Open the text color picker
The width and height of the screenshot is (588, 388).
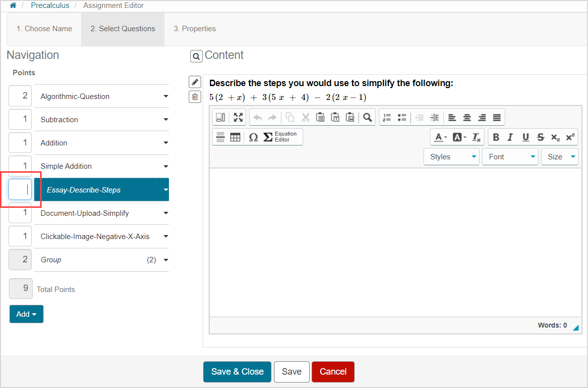tap(440, 137)
